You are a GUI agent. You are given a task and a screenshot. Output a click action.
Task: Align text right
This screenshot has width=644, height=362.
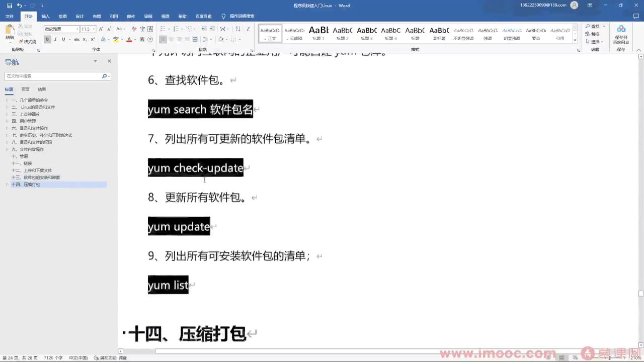pyautogui.click(x=179, y=39)
